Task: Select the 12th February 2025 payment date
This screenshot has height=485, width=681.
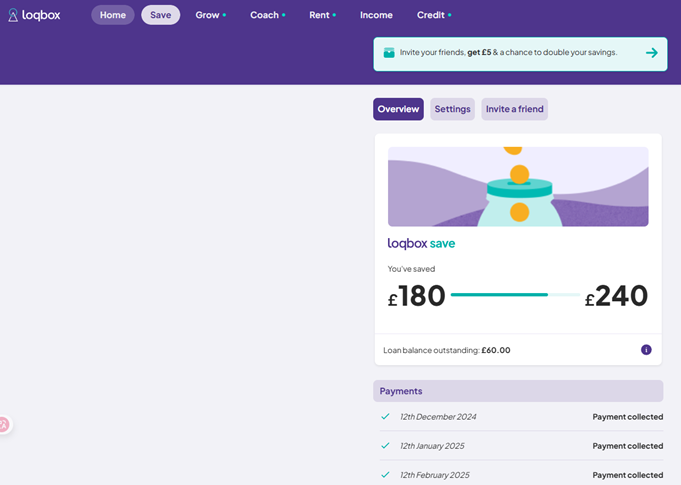Action: point(435,475)
